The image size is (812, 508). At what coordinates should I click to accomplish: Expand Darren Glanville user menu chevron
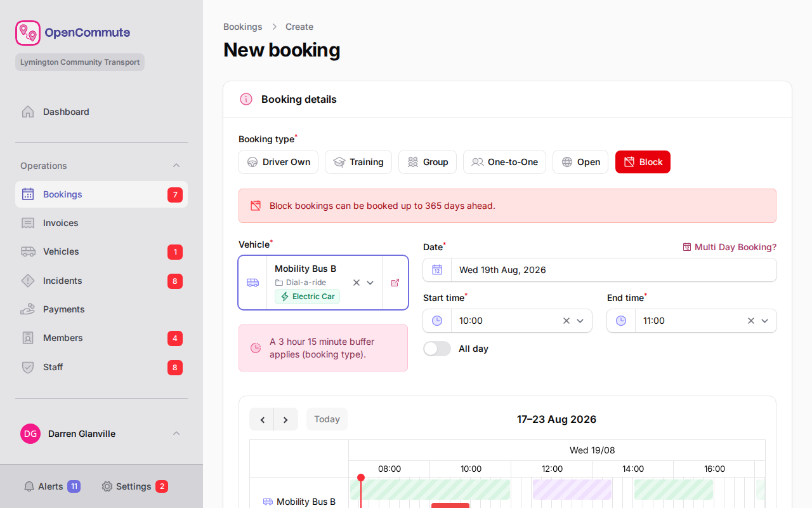pyautogui.click(x=176, y=434)
